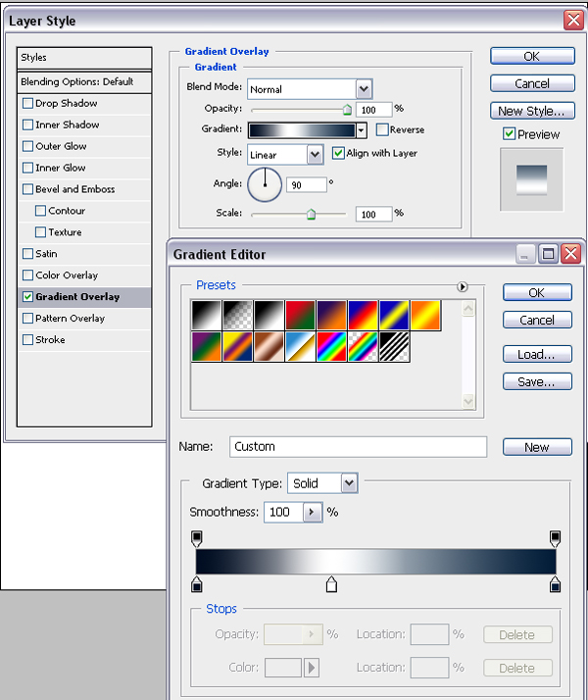Select Blending Options: Default

(x=84, y=81)
